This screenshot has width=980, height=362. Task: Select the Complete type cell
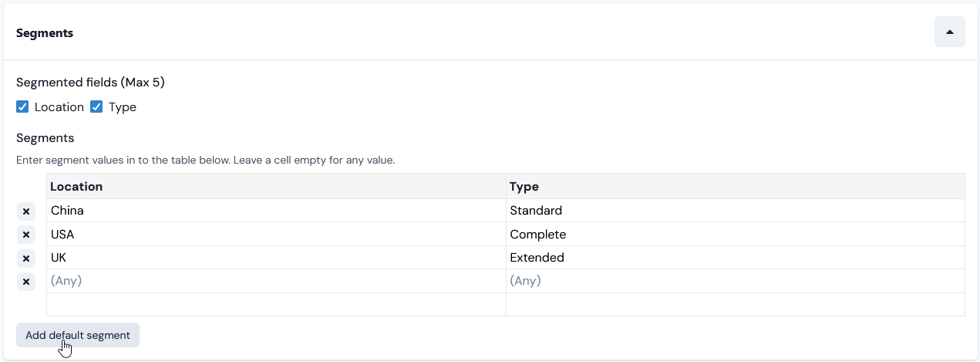(736, 234)
